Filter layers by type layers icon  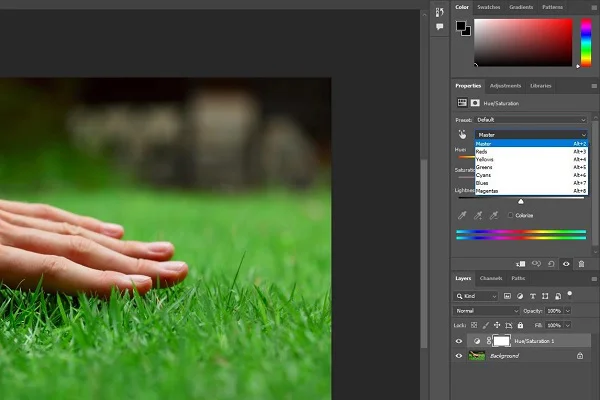click(533, 296)
